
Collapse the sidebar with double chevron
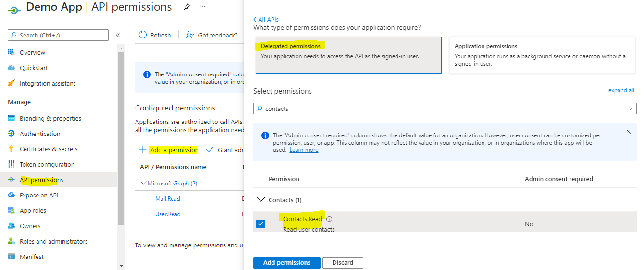pyautogui.click(x=118, y=35)
